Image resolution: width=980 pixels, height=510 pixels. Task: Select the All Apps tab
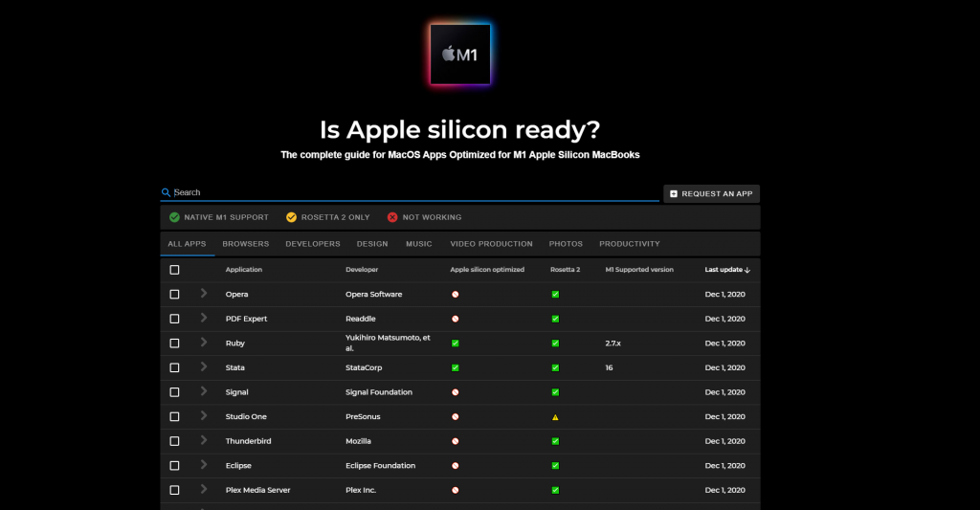187,244
